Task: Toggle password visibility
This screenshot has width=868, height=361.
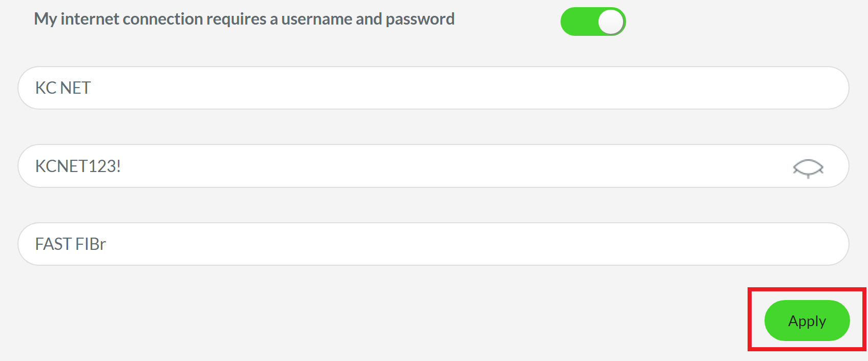Action: pos(808,167)
